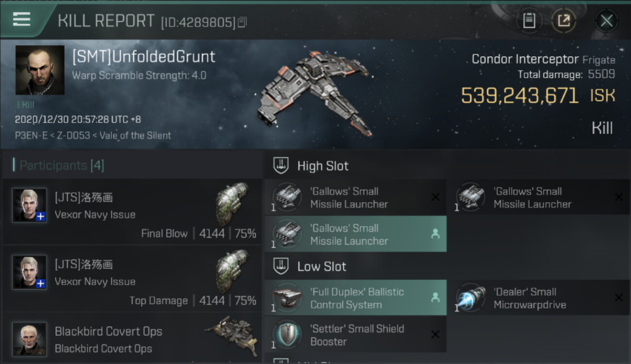Open the Blackbird Covert Ops participant entry

click(132, 339)
